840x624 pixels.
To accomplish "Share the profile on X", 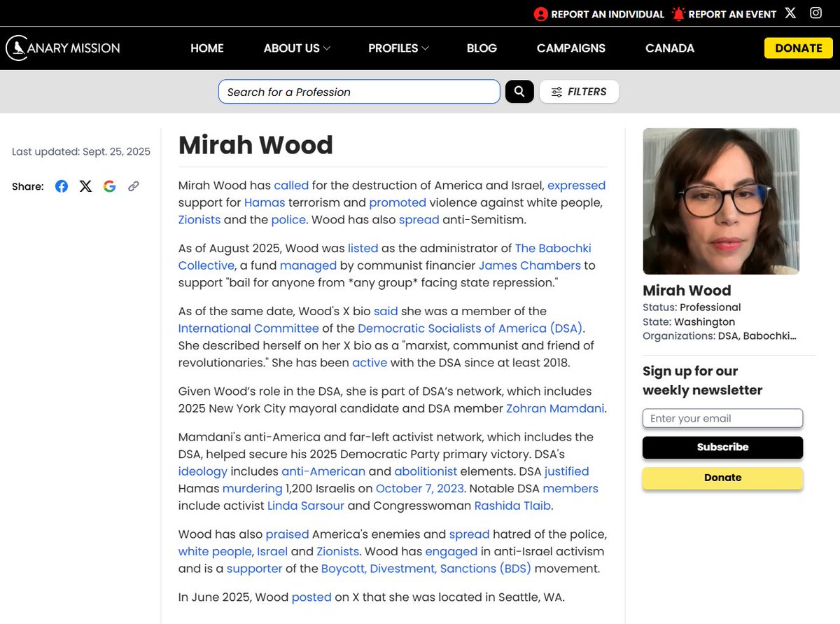I will 85,186.
